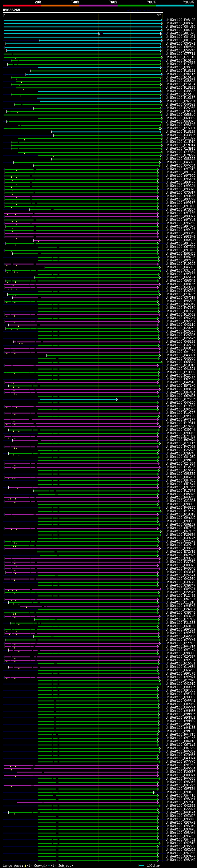Click the purple alignment bar of UniRef100_A9U4X8

[x=82, y=196]
